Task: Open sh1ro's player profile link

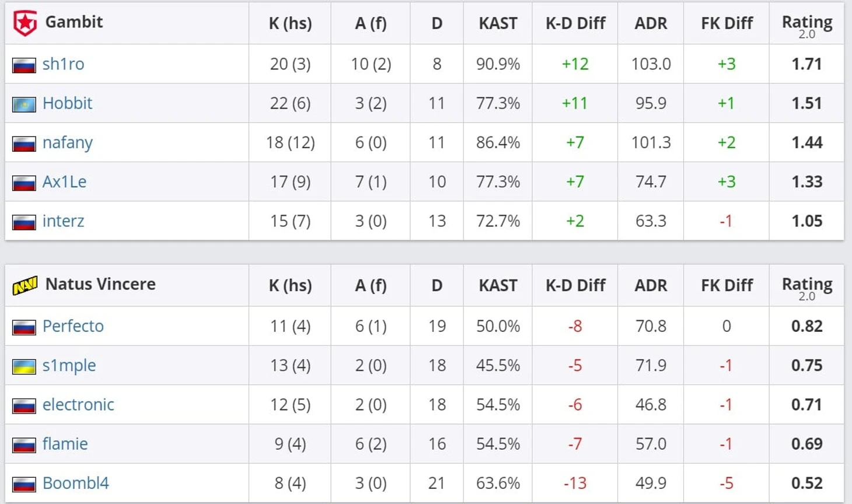Action: pyautogui.click(x=63, y=64)
